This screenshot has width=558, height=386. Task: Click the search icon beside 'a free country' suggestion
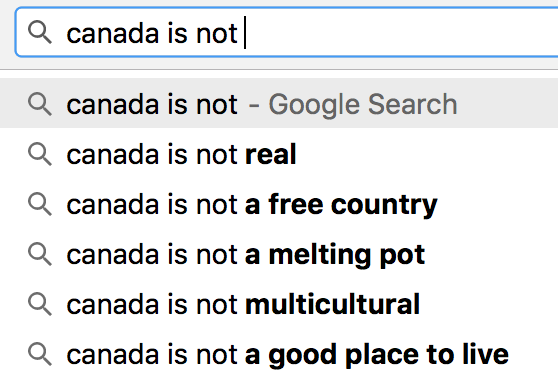[x=40, y=204]
